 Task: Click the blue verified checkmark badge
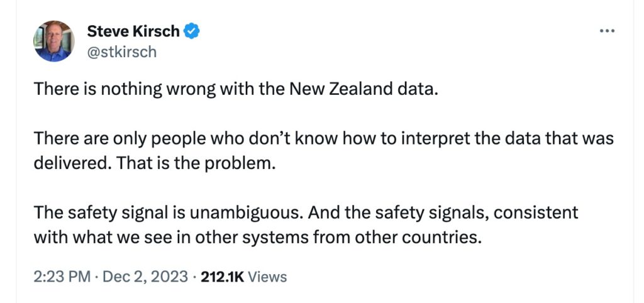click(x=192, y=31)
